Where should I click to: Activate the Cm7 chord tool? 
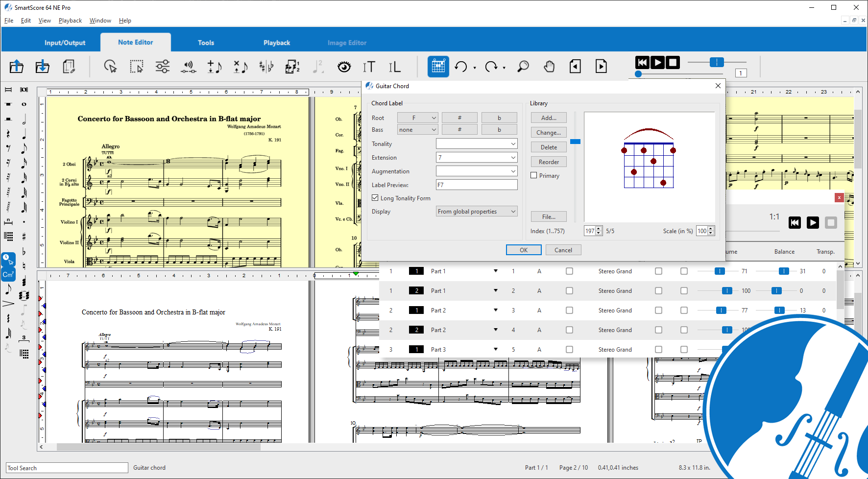(x=8, y=274)
